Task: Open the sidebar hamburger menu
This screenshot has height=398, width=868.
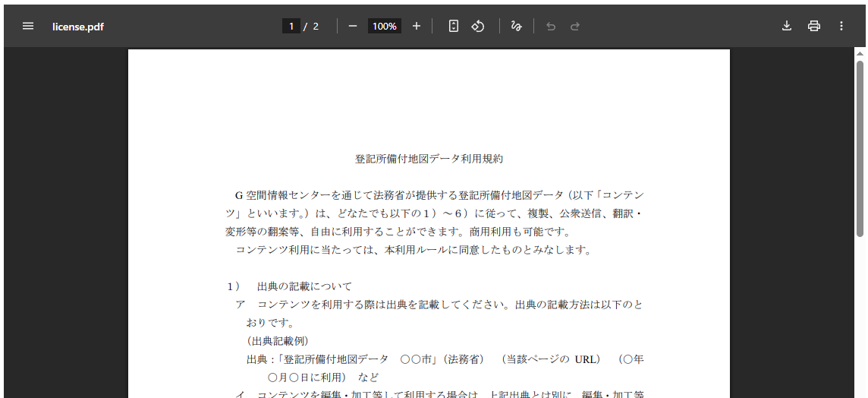Action: tap(27, 26)
